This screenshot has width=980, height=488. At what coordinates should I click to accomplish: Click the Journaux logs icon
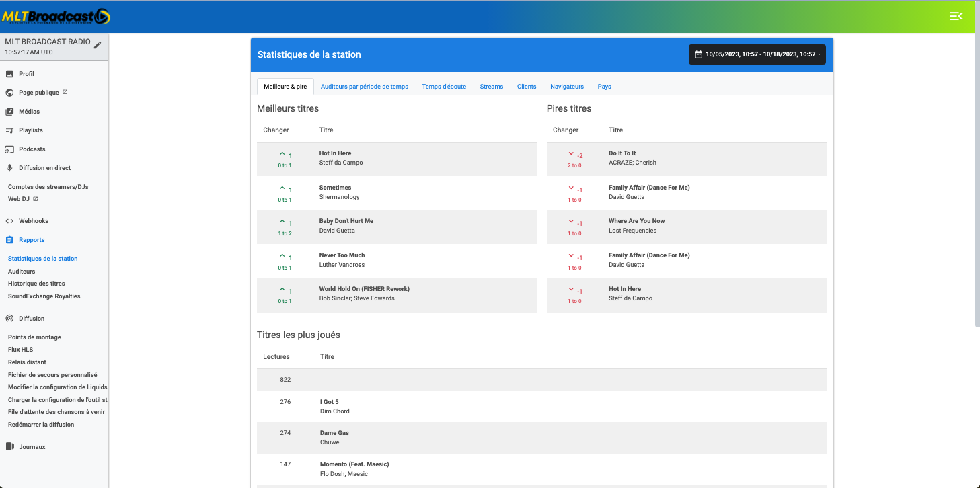[9, 447]
